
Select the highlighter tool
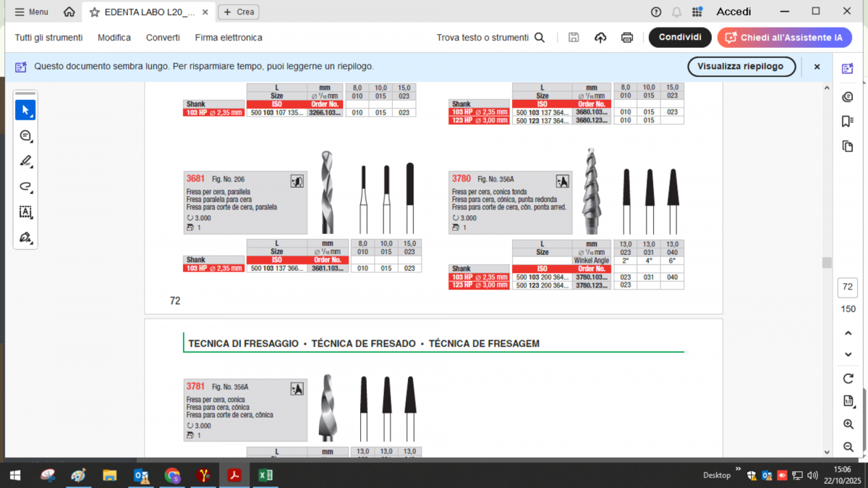[x=25, y=161]
